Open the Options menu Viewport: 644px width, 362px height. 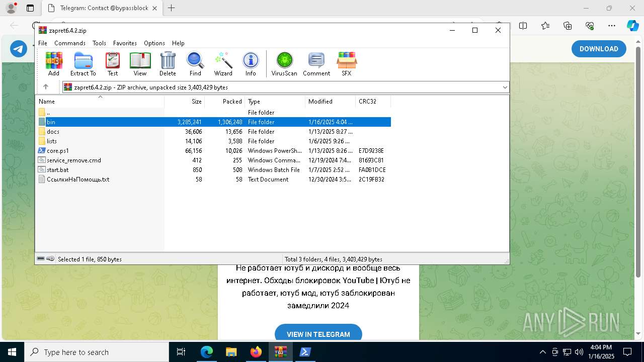coord(154,43)
